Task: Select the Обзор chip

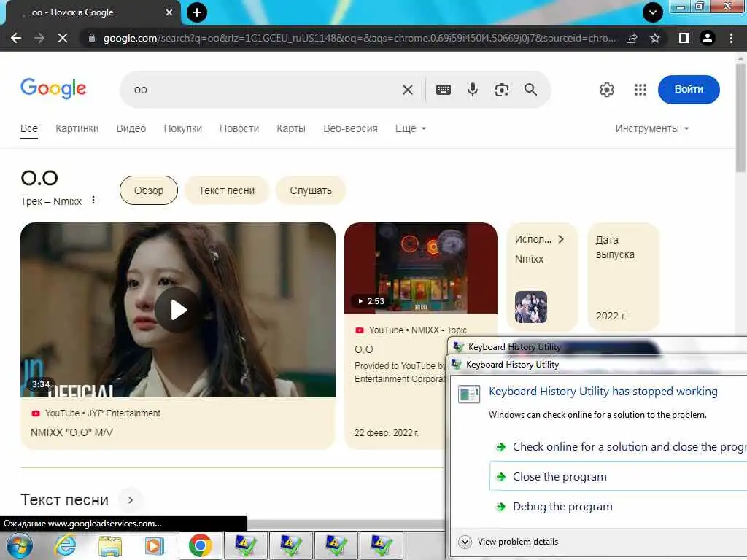Action: pos(149,190)
